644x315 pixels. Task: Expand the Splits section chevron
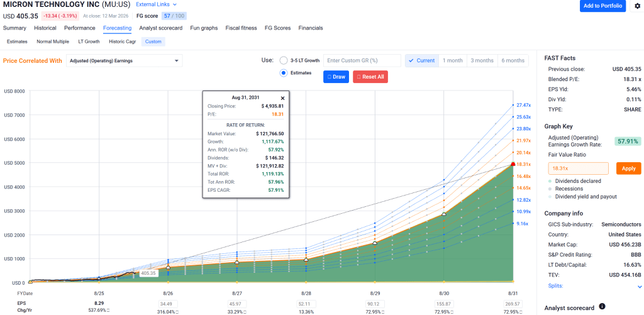click(640, 286)
